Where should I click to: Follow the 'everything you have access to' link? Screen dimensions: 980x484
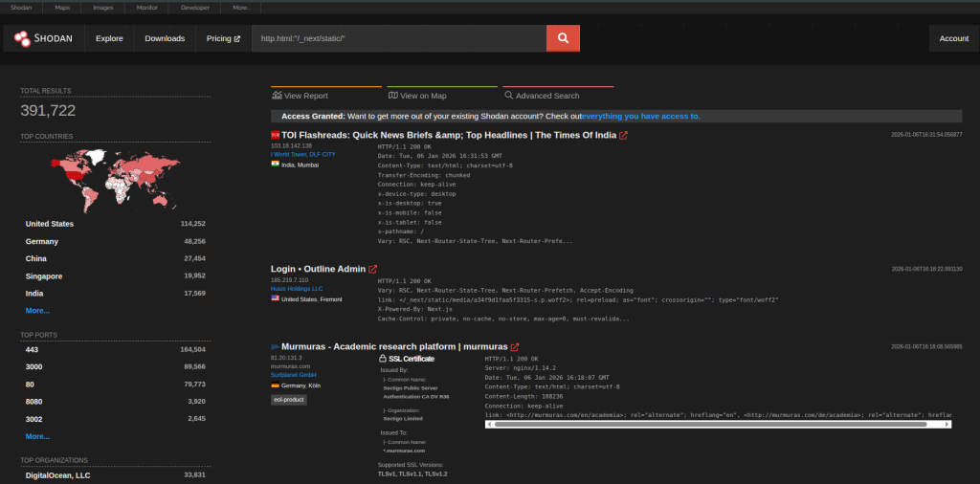[x=641, y=116]
